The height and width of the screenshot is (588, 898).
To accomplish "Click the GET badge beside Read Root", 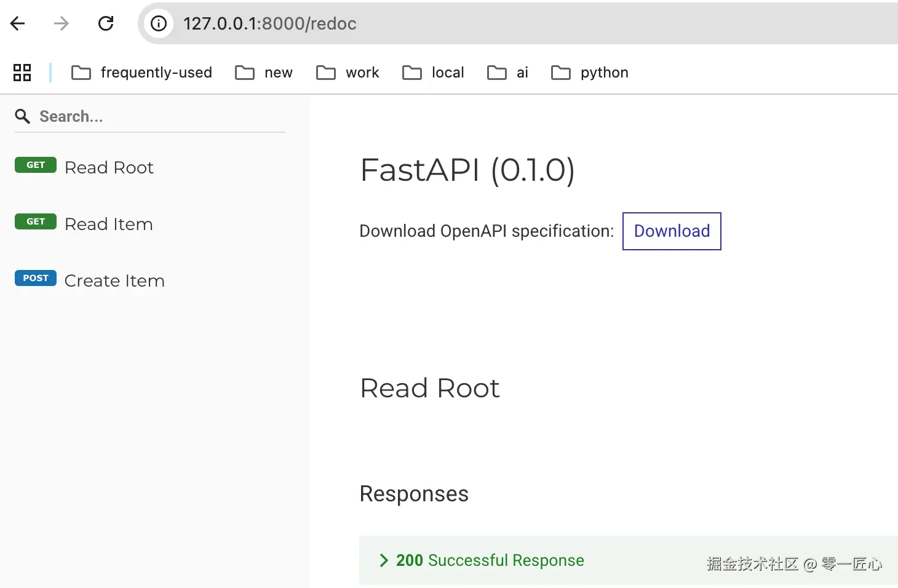I will pyautogui.click(x=36, y=165).
